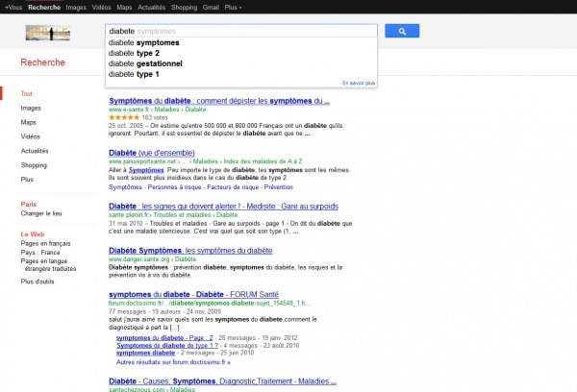The width and height of the screenshot is (577, 392).
Task: Click the 163 votes text
Action: point(155,117)
